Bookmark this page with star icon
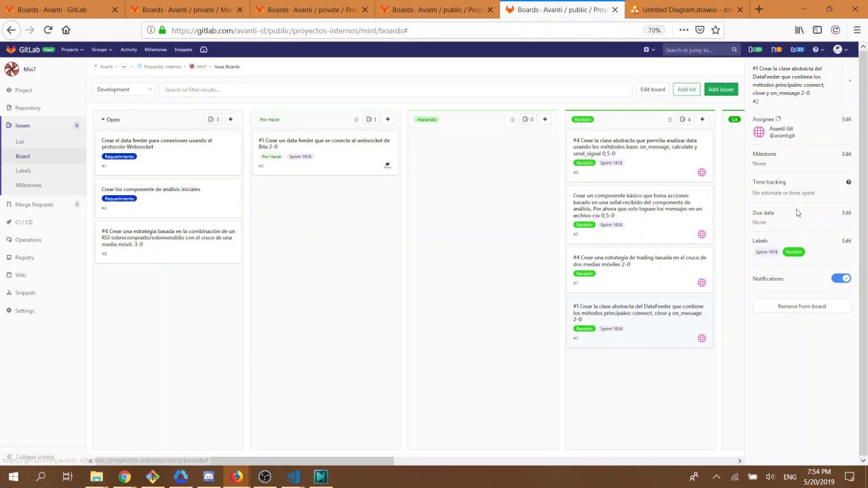The width and height of the screenshot is (868, 488). tap(715, 30)
